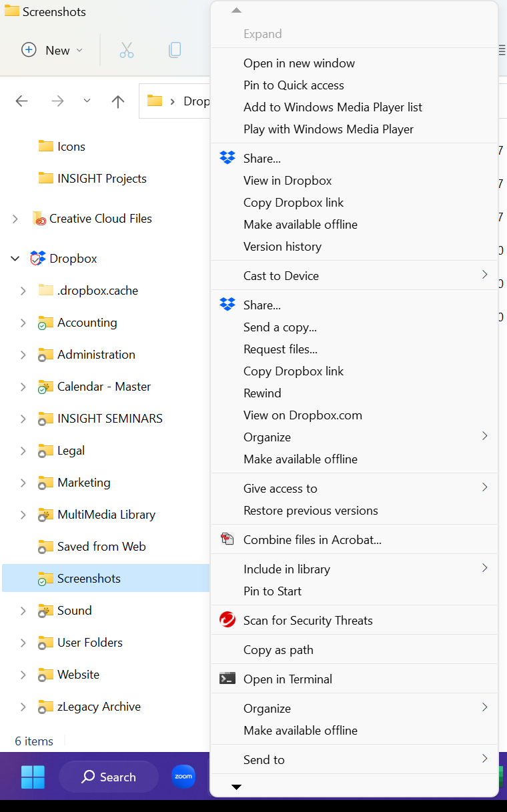Click the Dropbox icon beside Share
The width and height of the screenshot is (507, 812).
pos(227,157)
